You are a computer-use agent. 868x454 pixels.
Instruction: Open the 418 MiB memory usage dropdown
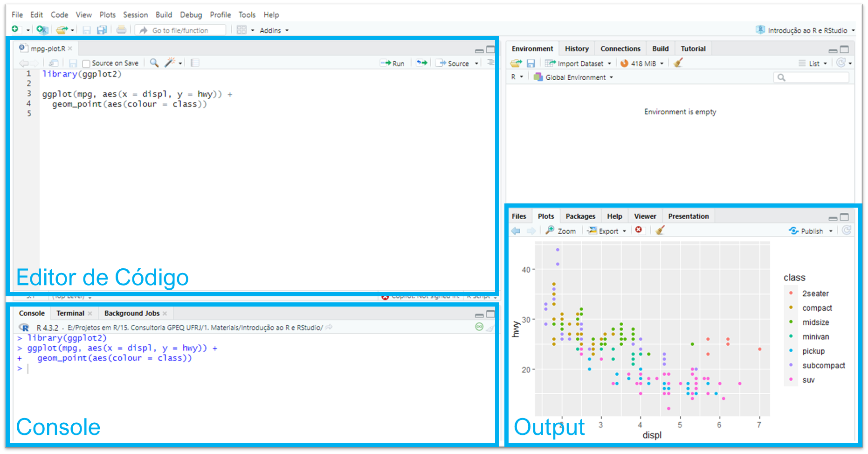coord(642,63)
